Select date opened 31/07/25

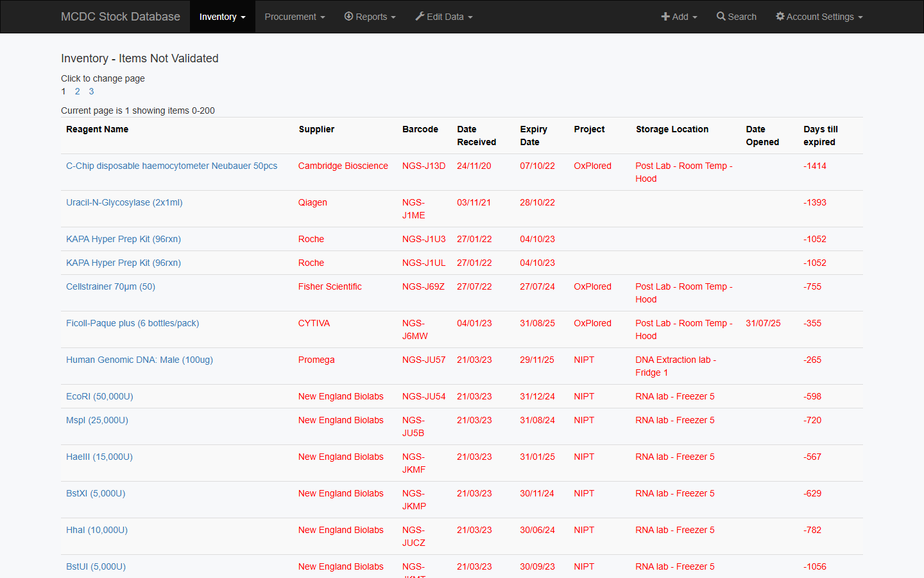point(763,323)
